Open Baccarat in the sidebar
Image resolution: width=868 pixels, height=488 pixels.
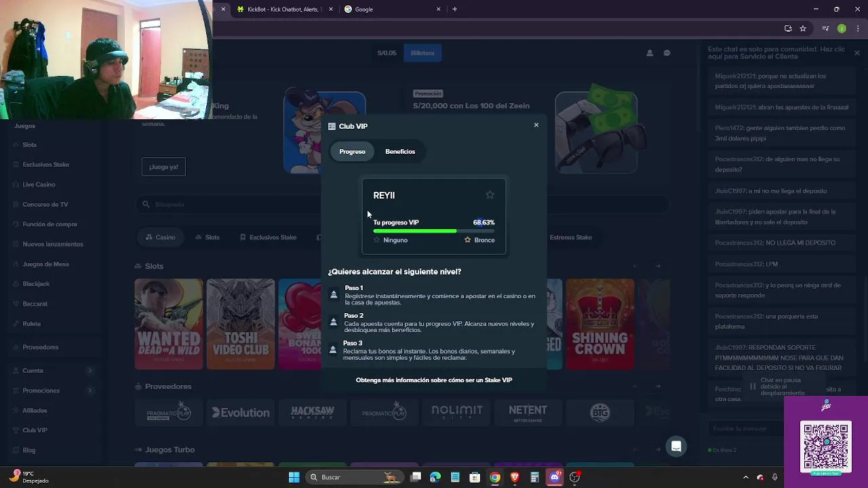[x=35, y=304]
